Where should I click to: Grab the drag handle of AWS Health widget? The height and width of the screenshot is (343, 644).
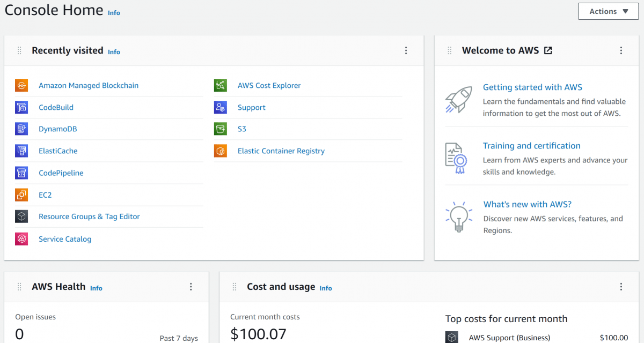tap(19, 287)
